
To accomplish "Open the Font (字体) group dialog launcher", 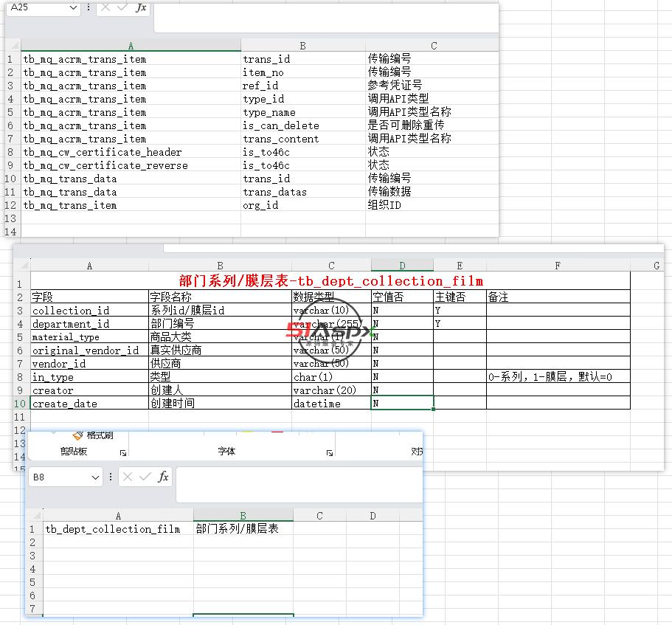I will click(329, 452).
